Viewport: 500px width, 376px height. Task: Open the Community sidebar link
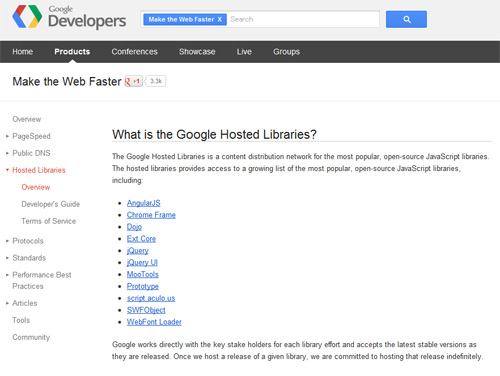click(x=31, y=337)
